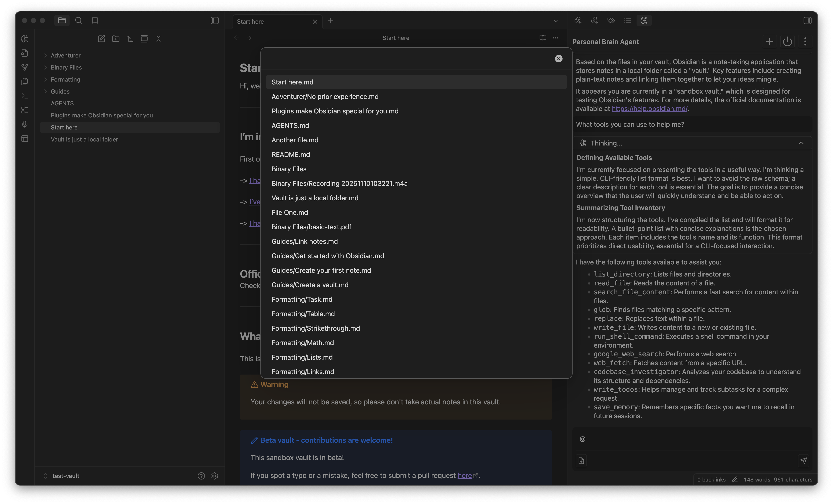Open the help.obsidian.md link
833x504 pixels.
pyautogui.click(x=649, y=109)
